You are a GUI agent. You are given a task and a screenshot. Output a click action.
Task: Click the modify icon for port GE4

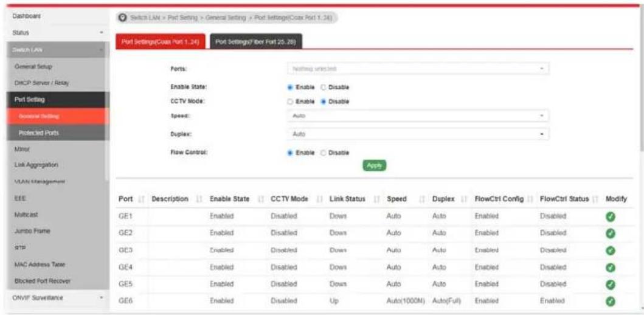tap(611, 268)
